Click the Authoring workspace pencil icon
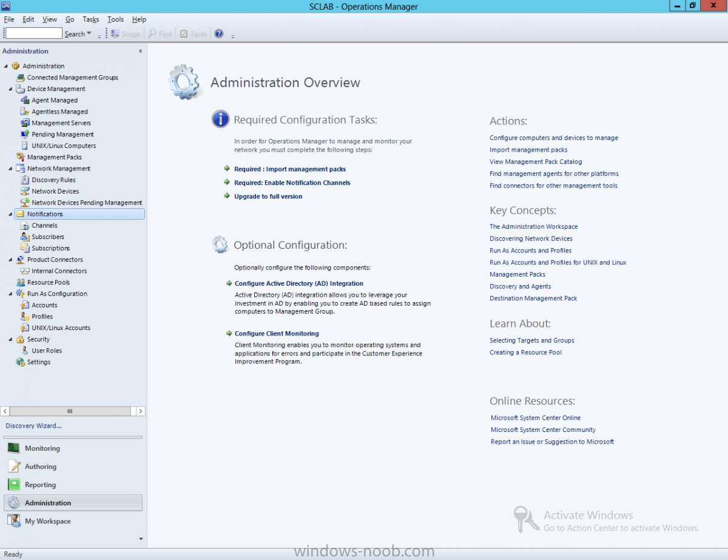Image resolution: width=728 pixels, height=560 pixels. point(13,467)
